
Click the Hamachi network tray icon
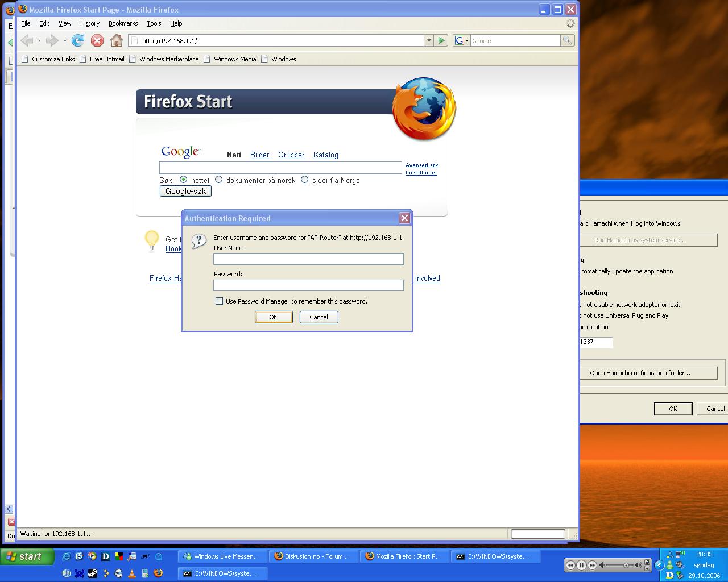click(x=670, y=554)
